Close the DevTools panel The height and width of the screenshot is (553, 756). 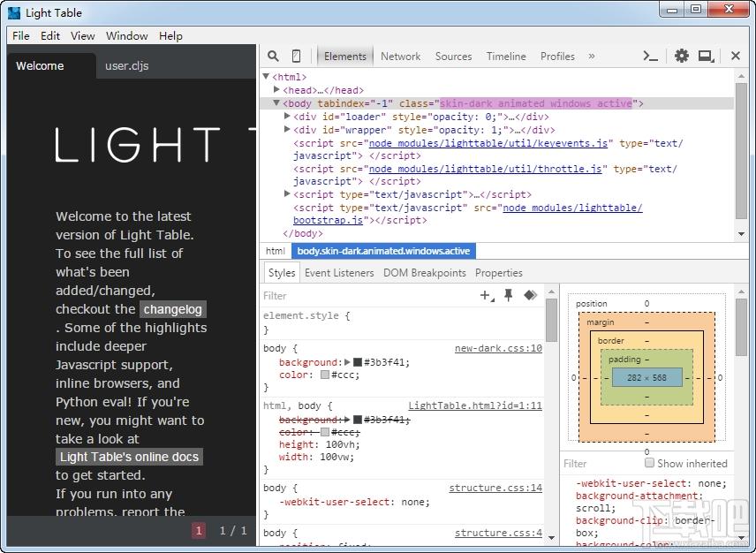[736, 56]
